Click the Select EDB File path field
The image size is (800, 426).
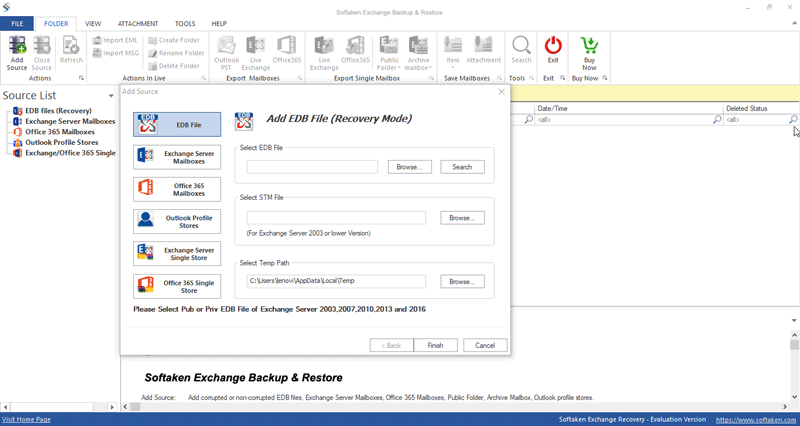(x=312, y=167)
